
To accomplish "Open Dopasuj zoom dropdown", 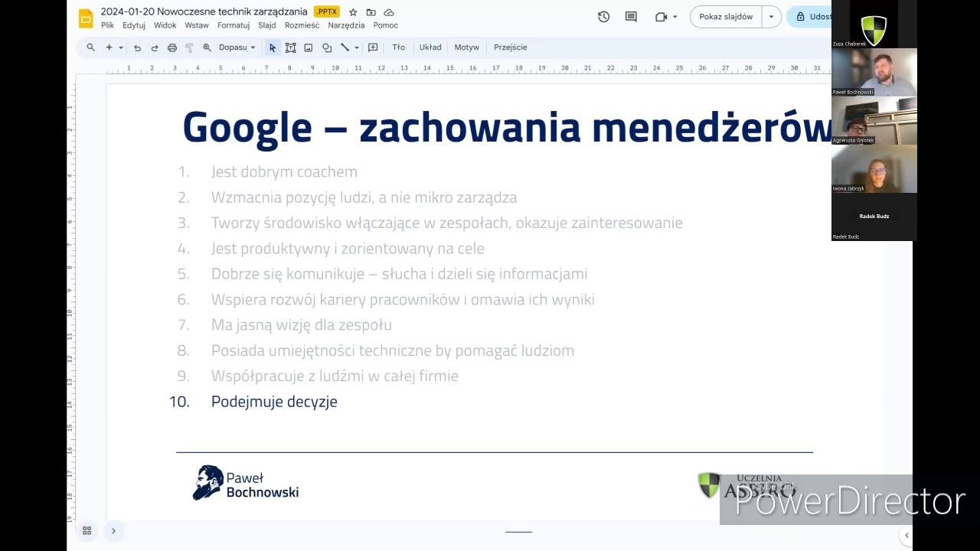I will pos(237,47).
